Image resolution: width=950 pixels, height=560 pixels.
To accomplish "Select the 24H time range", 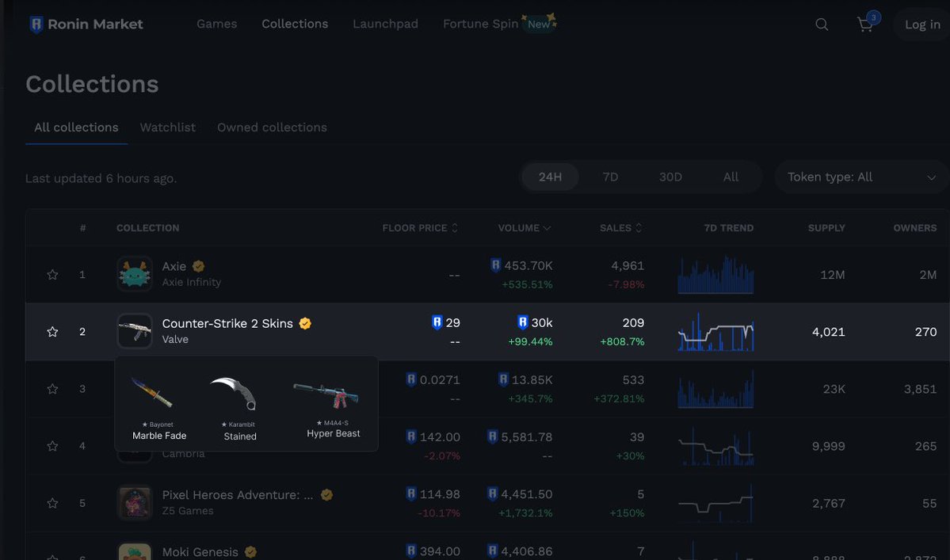I will 550,177.
